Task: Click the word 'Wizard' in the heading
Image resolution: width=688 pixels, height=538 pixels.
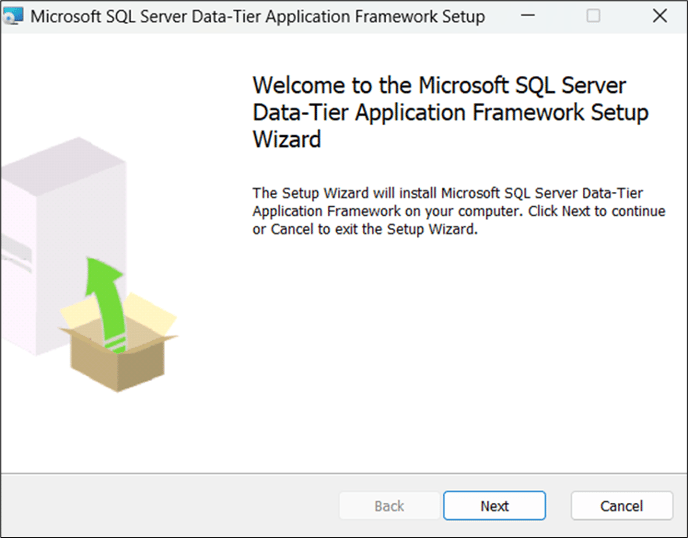Action: (x=287, y=140)
